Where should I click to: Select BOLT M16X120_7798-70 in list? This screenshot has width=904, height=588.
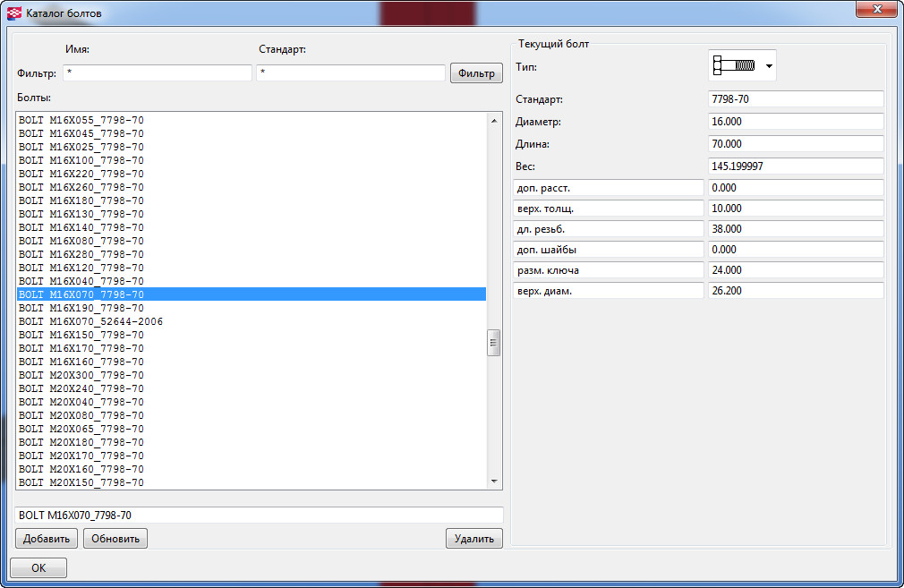pyautogui.click(x=252, y=268)
